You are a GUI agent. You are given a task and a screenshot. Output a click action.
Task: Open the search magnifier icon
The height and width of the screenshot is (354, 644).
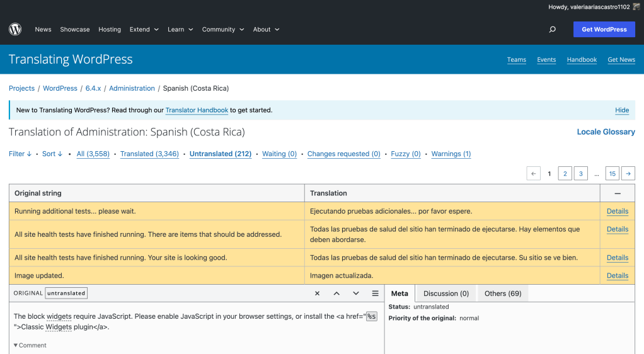(553, 30)
